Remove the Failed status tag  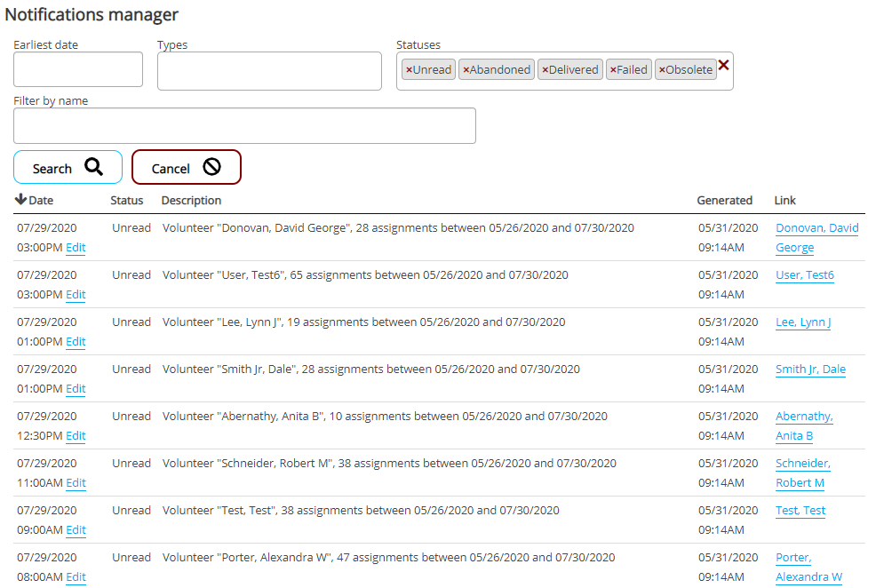[x=613, y=70]
